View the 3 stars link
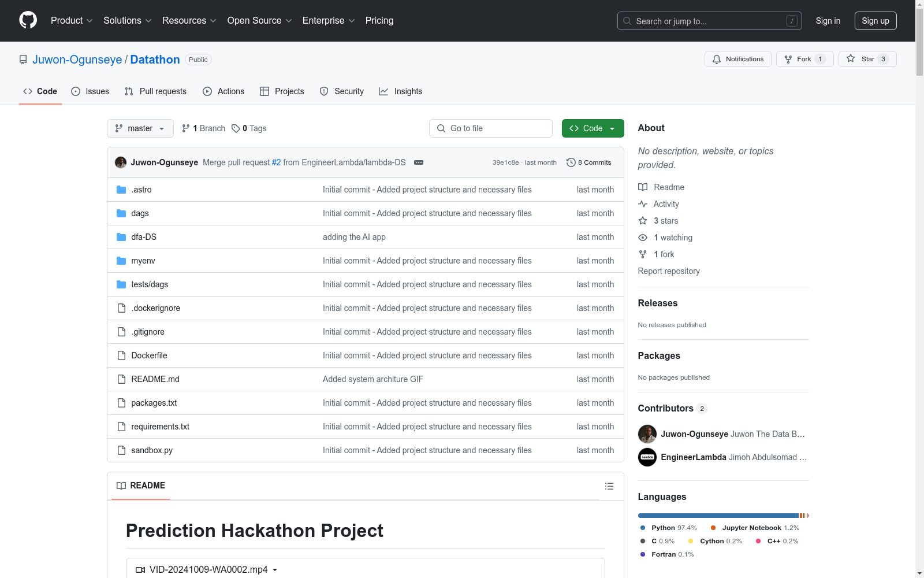The image size is (924, 578). tap(658, 221)
